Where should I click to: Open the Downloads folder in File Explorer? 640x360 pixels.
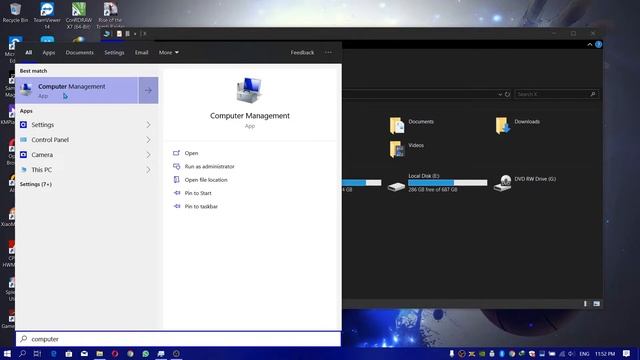[x=518, y=125]
